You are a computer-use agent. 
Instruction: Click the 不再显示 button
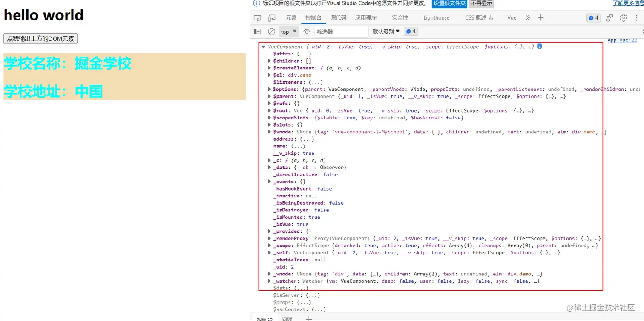pos(482,3)
